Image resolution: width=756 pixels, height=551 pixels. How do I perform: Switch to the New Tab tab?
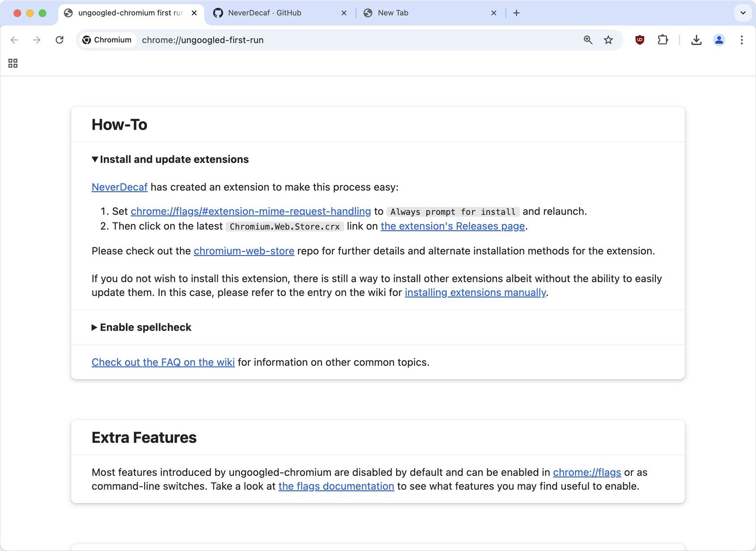point(393,13)
